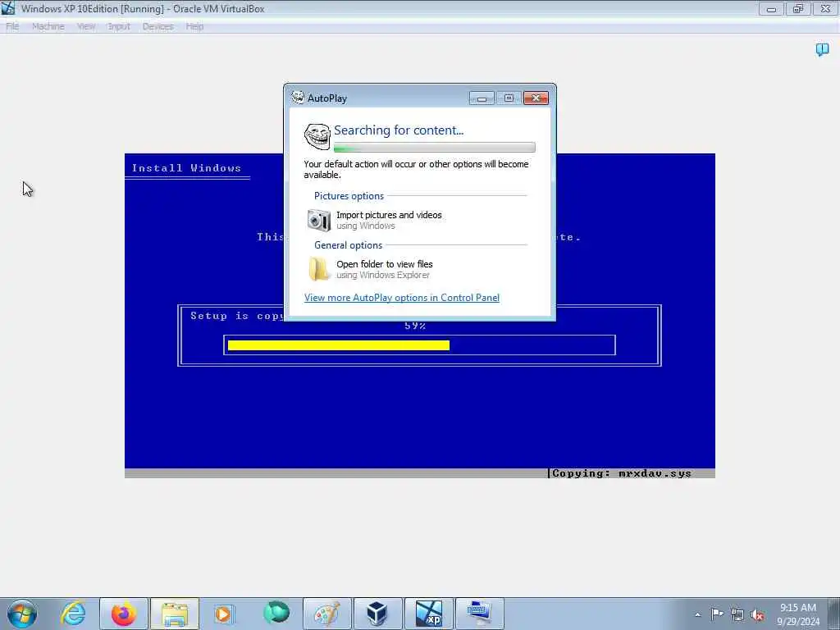Click the yellow setup copy progress bar
The height and width of the screenshot is (630, 840).
click(x=339, y=345)
